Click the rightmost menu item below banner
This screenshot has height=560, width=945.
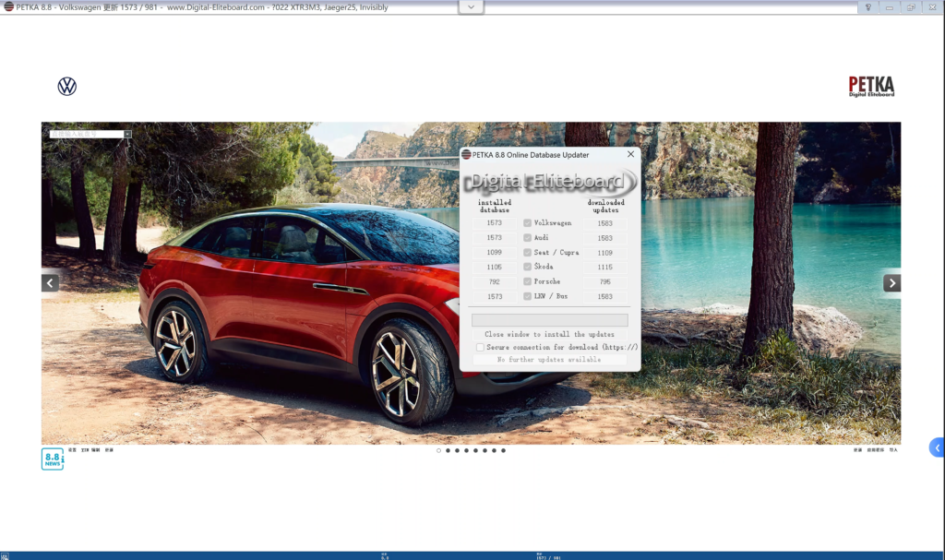click(x=893, y=450)
